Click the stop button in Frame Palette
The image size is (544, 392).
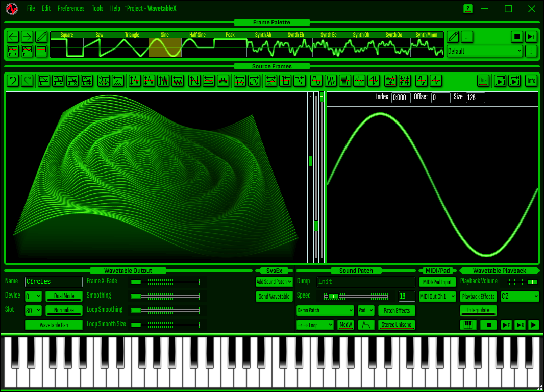(x=517, y=37)
